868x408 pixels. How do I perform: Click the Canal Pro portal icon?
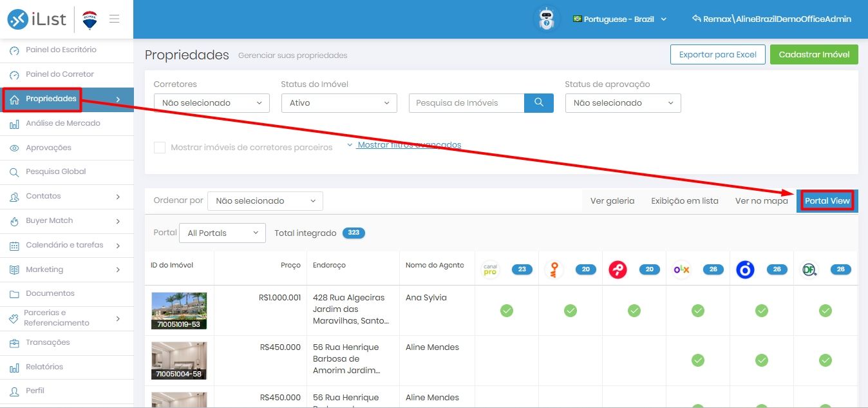coord(491,269)
